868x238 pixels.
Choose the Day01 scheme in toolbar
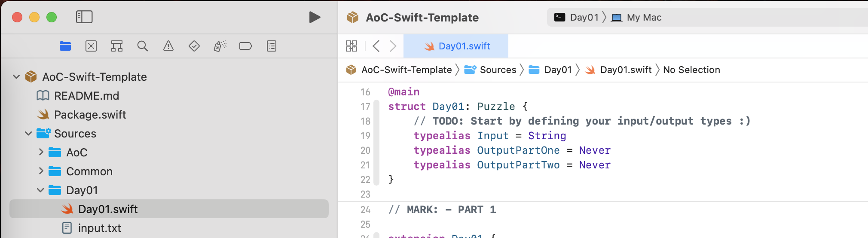coord(576,17)
